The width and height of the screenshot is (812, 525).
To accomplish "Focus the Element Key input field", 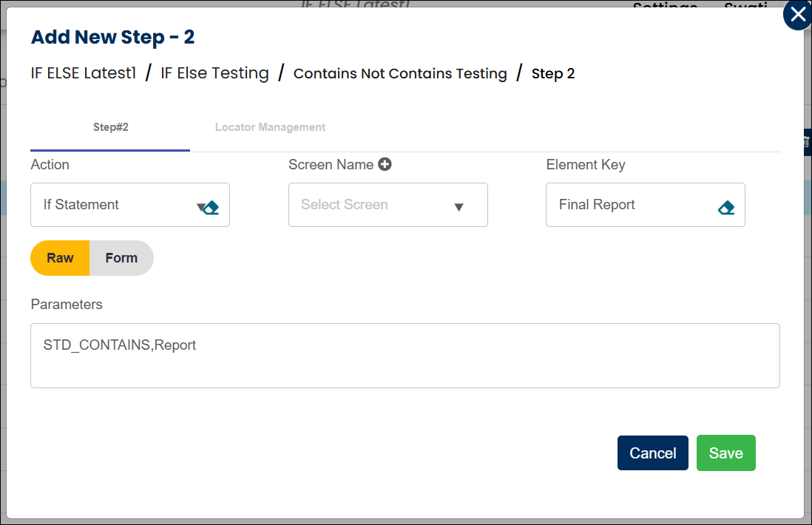I will 629,205.
